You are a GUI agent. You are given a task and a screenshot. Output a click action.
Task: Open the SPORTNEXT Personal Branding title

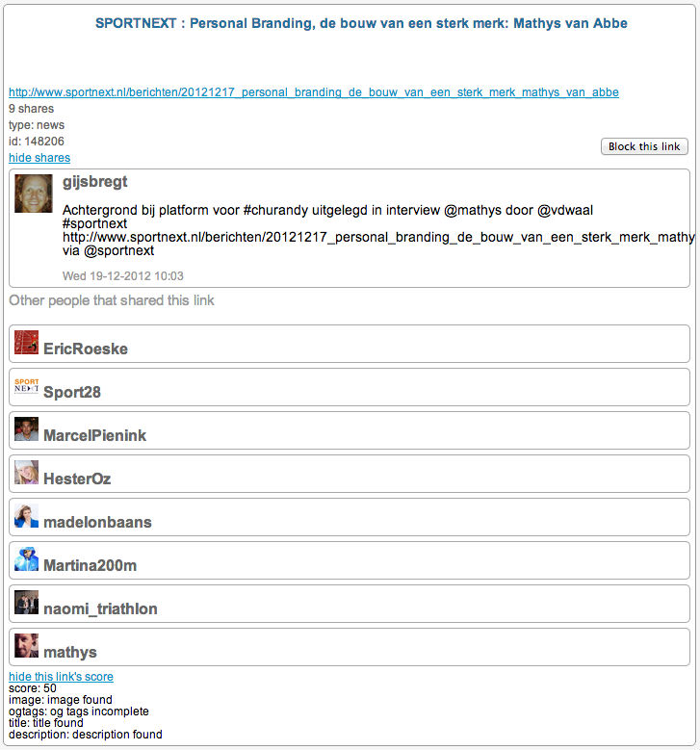[x=361, y=23]
